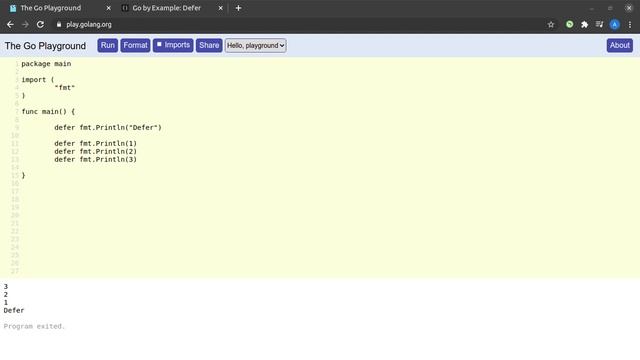Click the 'Defer' output line
640x360 pixels.
(14, 310)
